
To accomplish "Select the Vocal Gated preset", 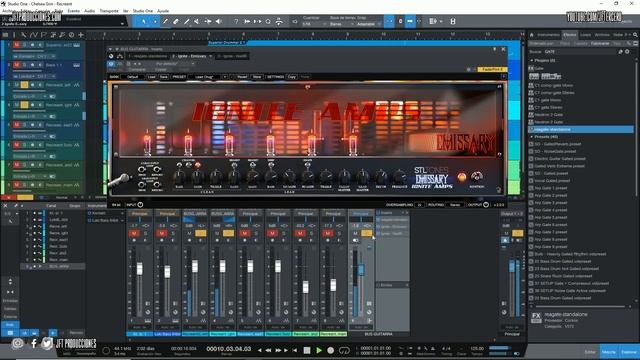I will click(552, 181).
